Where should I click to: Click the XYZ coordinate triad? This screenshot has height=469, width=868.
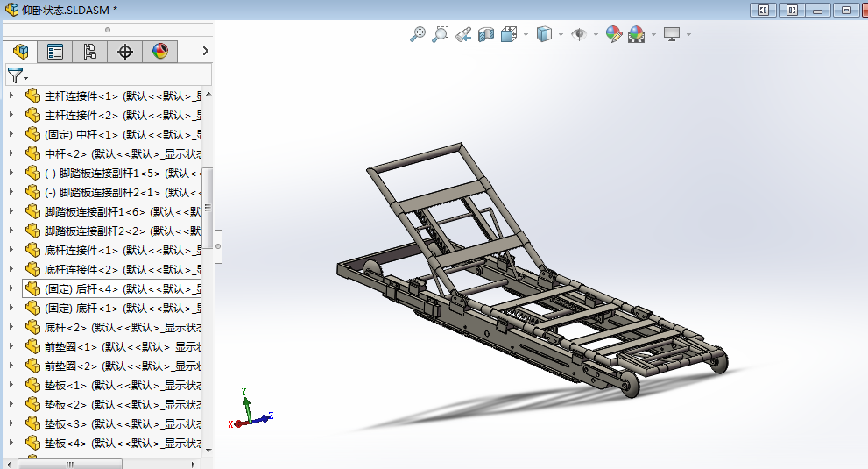(x=250, y=409)
